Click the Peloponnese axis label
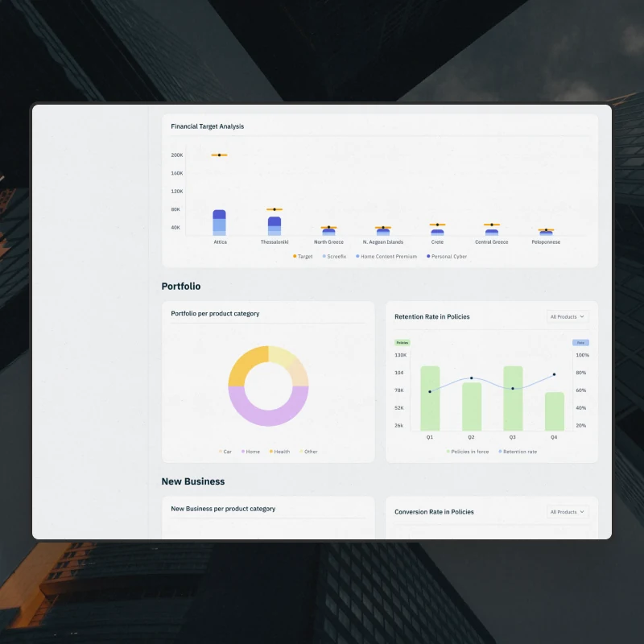The image size is (644, 644). coord(546,242)
